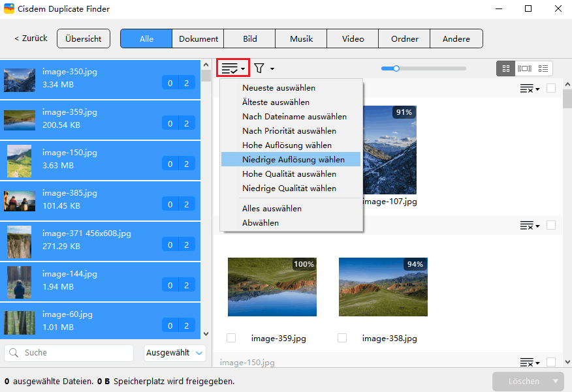
Task: Open the Übersicht summary
Action: (84, 38)
